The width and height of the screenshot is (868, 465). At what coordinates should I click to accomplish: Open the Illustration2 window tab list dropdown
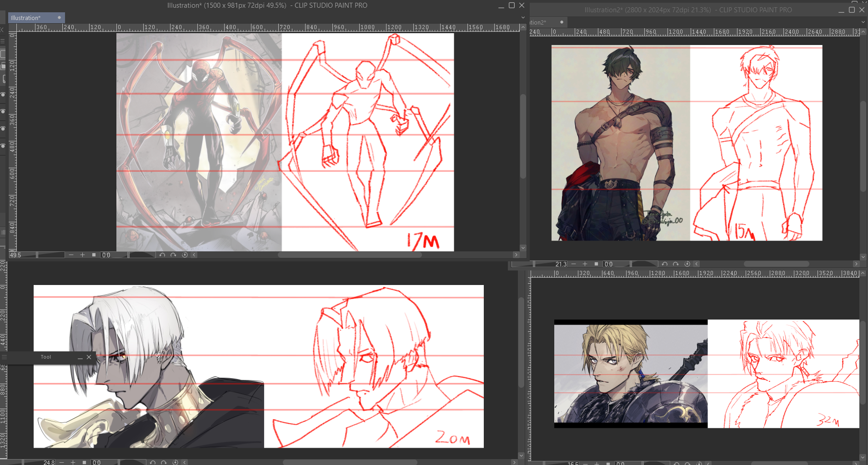[863, 22]
